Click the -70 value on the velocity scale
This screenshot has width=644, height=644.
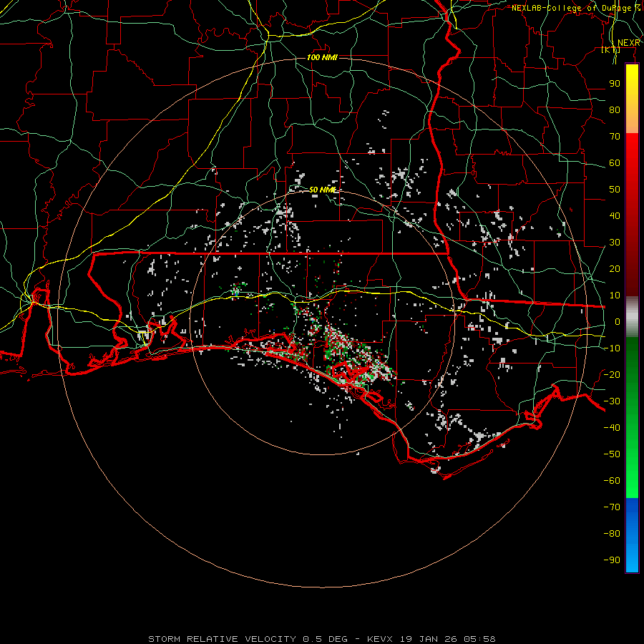(x=612, y=507)
